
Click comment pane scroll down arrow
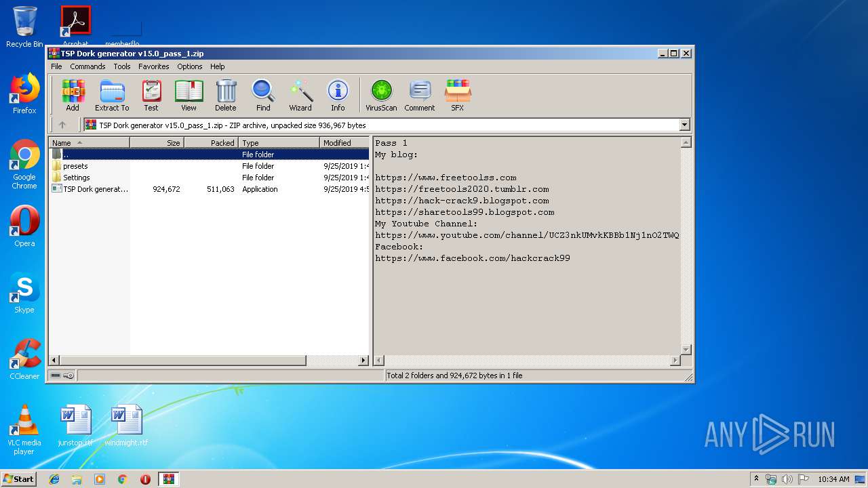686,350
